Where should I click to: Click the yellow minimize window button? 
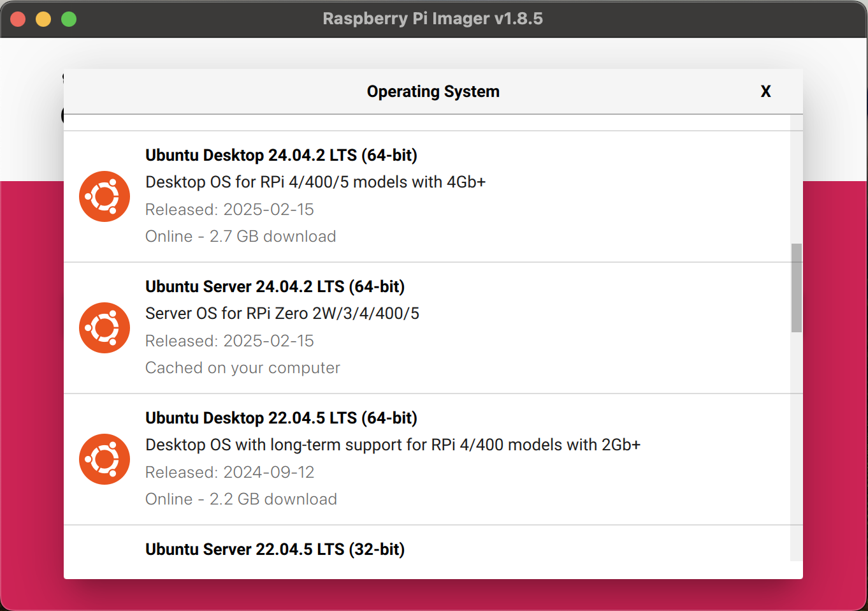click(x=43, y=19)
